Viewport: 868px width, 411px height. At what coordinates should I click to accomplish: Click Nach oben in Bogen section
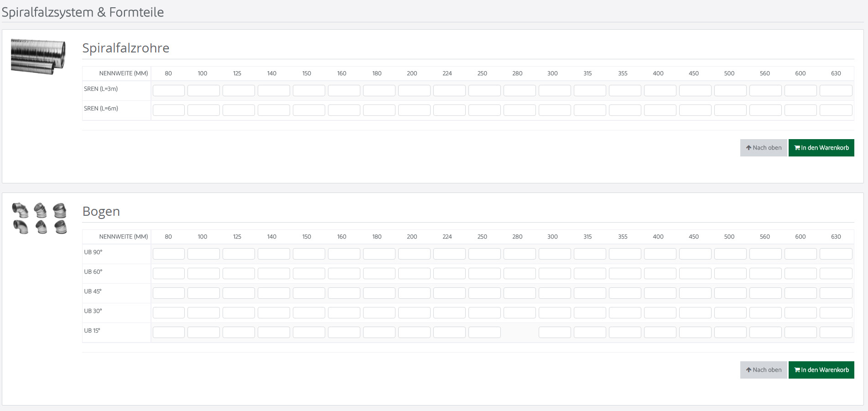[764, 370]
